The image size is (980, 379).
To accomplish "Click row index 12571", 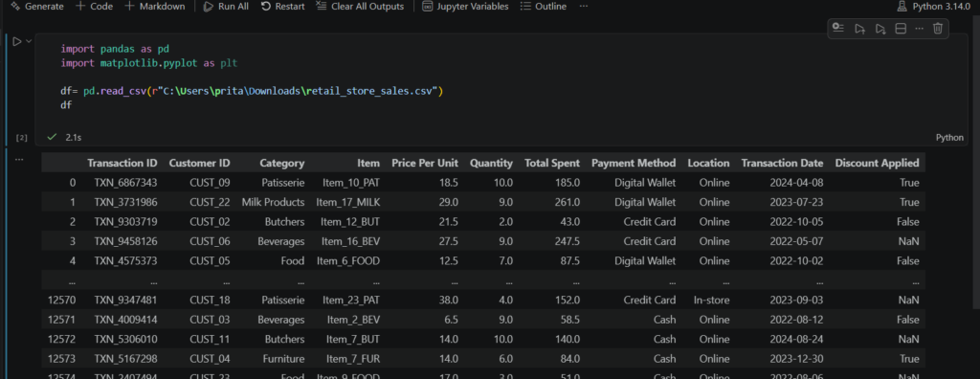I will (61, 319).
